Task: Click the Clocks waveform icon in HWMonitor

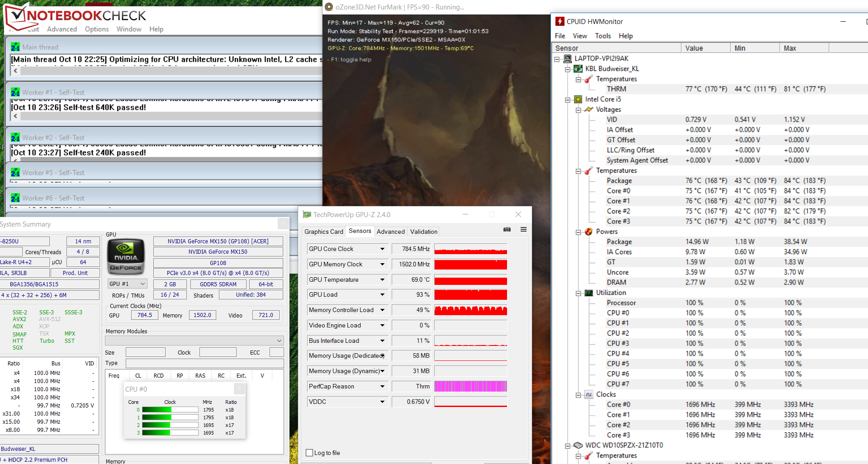Action: 588,394
